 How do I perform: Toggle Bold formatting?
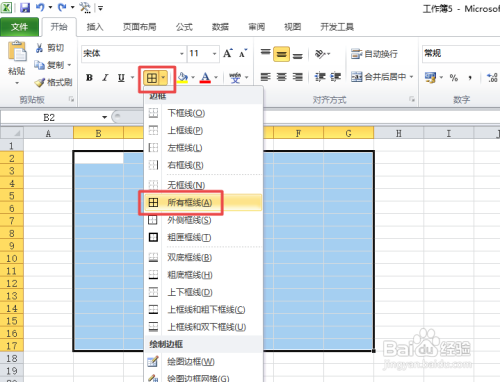(89, 78)
